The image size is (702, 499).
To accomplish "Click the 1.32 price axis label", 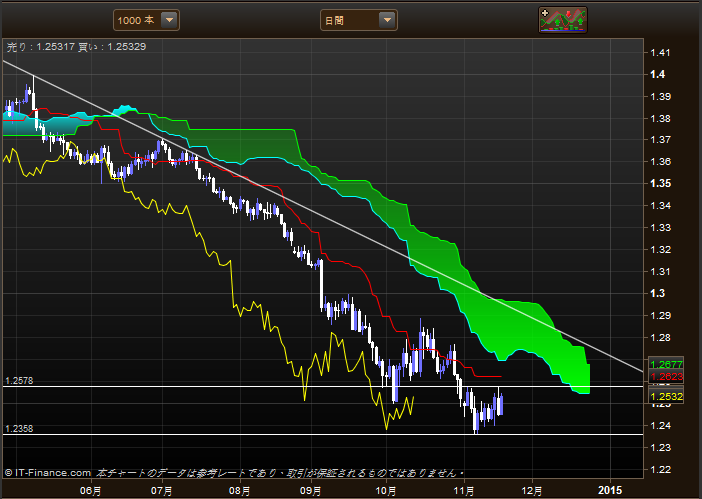I will tap(660, 250).
